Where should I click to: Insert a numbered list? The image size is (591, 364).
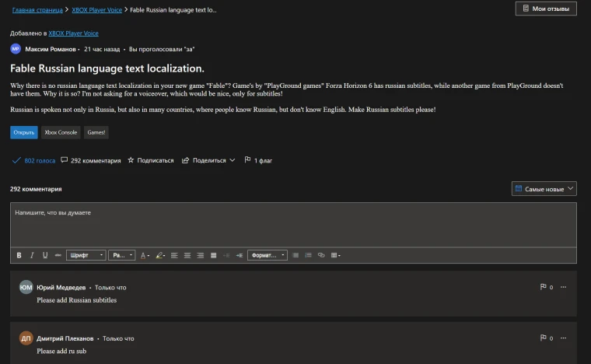[x=308, y=255]
